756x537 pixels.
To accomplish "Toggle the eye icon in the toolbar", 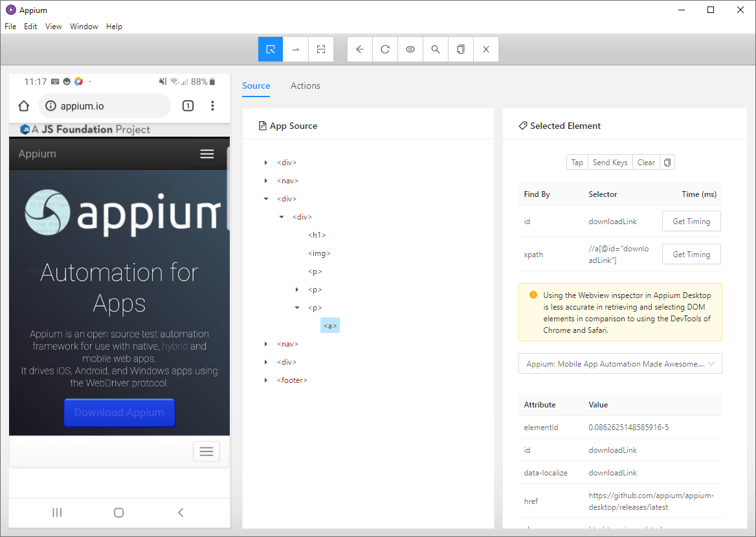I will click(410, 49).
